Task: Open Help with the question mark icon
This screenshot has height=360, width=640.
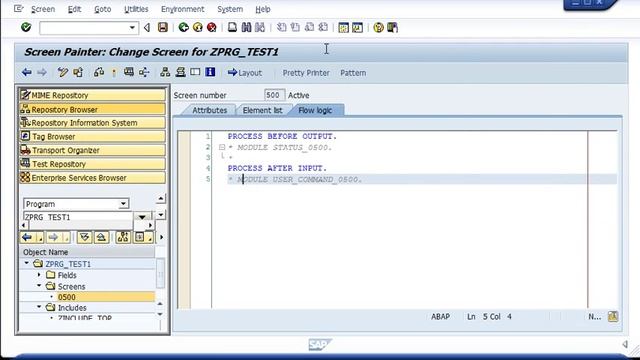Action: click(x=378, y=27)
